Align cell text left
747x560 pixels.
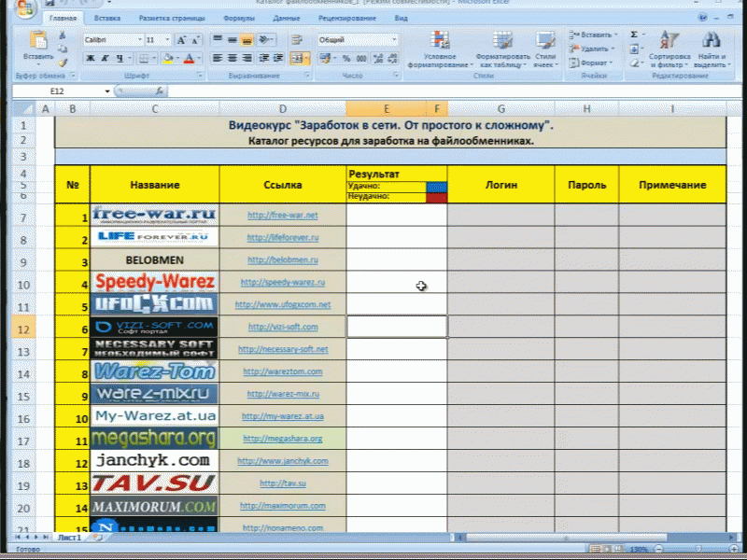(x=218, y=58)
